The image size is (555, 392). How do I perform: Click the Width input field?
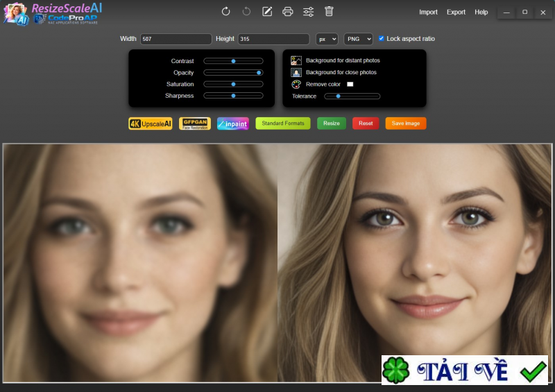(176, 39)
